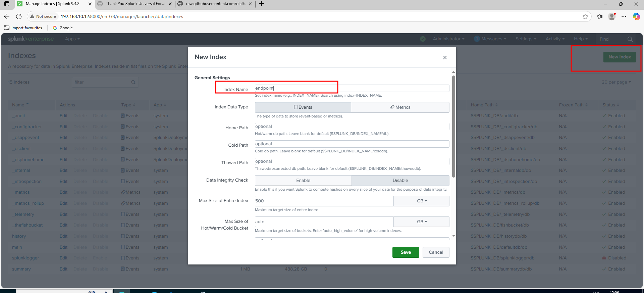Disable Data Integrity Check
This screenshot has width=644, height=293.
(400, 181)
